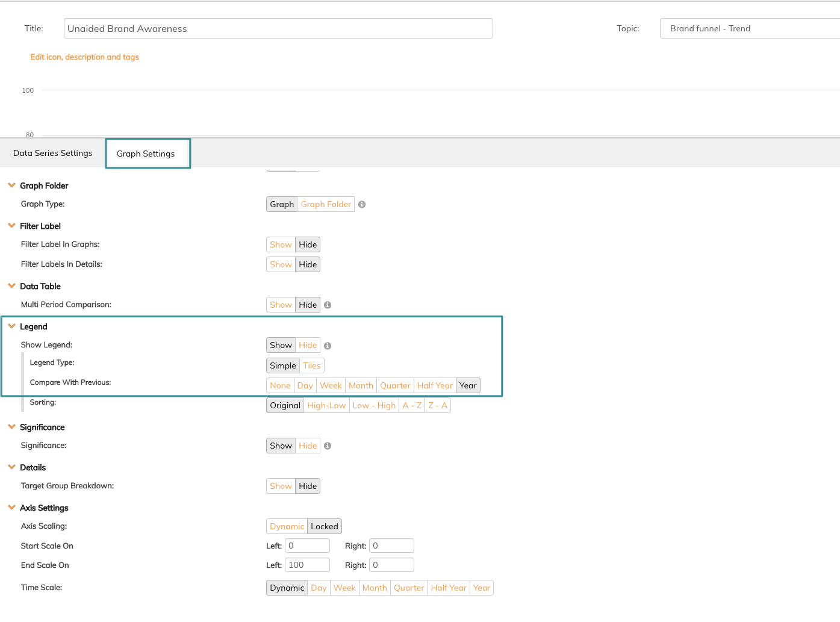Click info icon next to Graph Folder option
The height and width of the screenshot is (622, 840).
click(x=362, y=205)
